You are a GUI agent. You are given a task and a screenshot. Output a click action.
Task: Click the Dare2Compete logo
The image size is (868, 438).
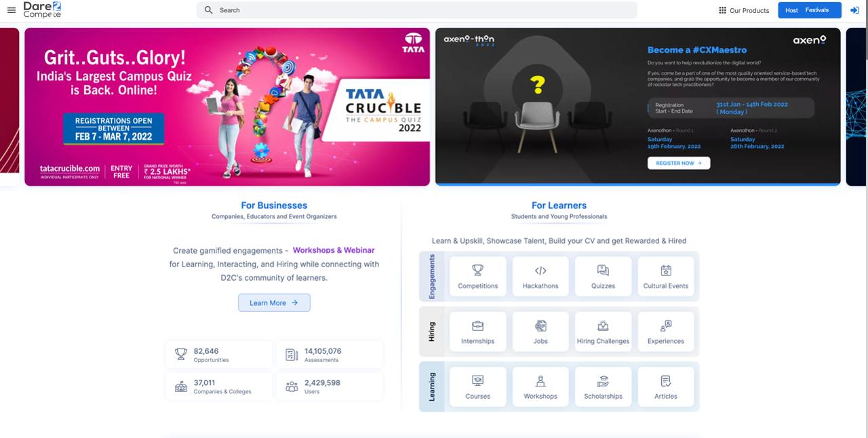pos(42,9)
